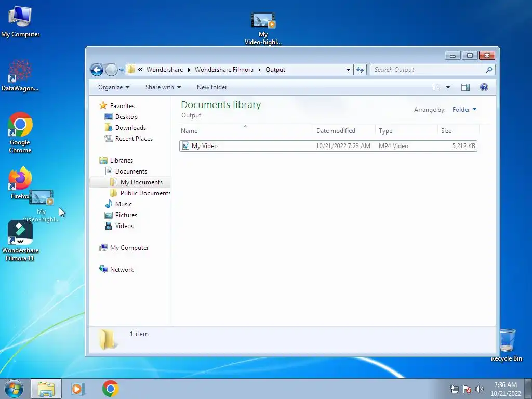This screenshot has height=399, width=532.
Task: Open Recycle Bin on desktop
Action: pos(507,344)
